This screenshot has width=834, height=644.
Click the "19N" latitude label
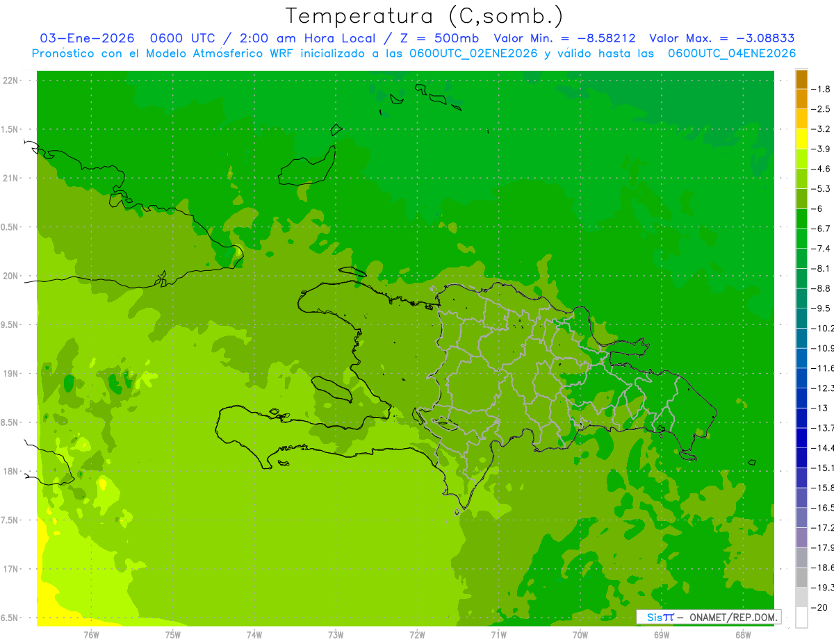click(10, 374)
